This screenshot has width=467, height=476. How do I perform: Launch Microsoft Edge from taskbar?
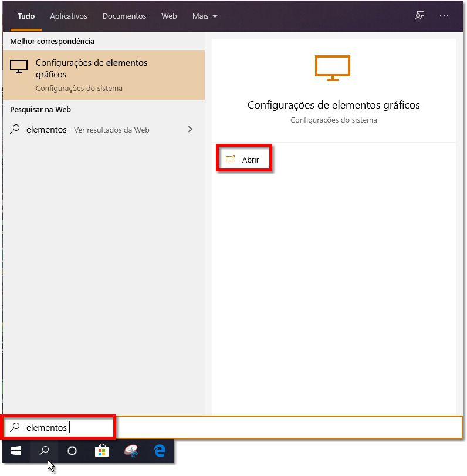point(160,451)
